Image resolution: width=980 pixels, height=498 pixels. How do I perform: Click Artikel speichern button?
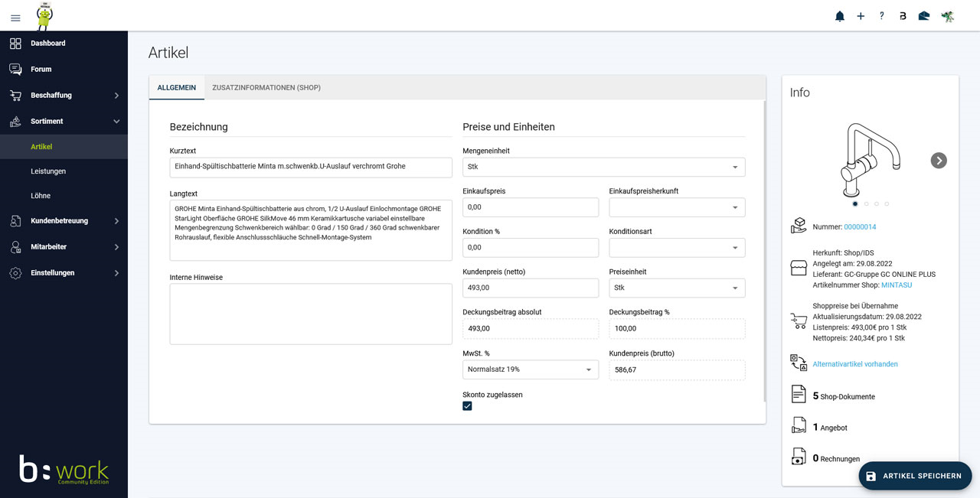(x=915, y=476)
